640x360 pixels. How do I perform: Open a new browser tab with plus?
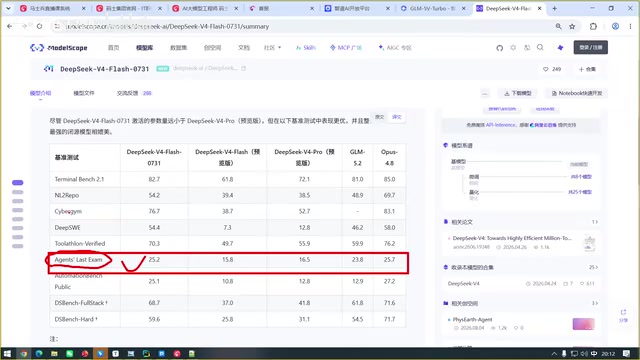554,8
